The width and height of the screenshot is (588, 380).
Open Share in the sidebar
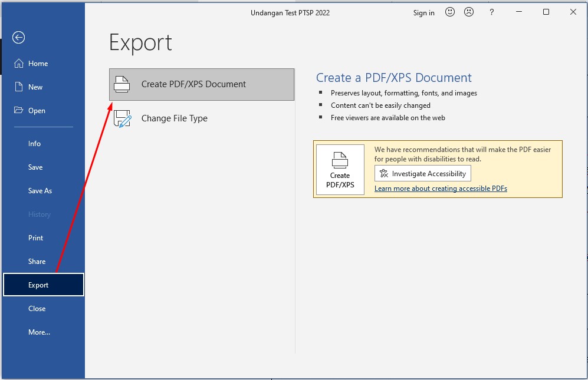pyautogui.click(x=37, y=262)
